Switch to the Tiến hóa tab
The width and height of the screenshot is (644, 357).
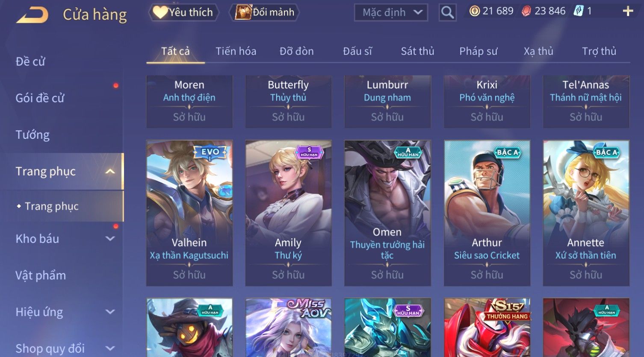coord(236,51)
